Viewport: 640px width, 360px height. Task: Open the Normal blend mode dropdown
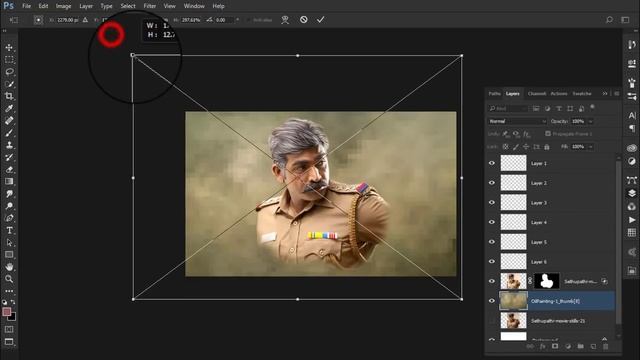(517, 121)
